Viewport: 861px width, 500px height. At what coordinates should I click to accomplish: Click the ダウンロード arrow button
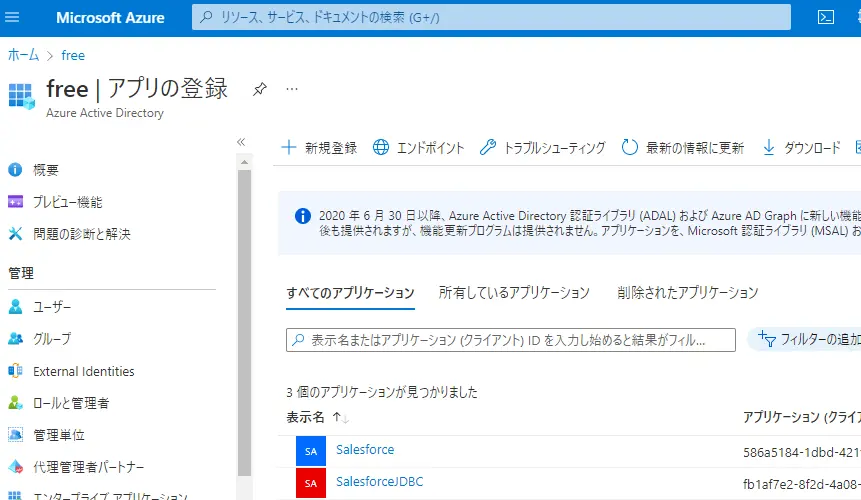(802, 148)
